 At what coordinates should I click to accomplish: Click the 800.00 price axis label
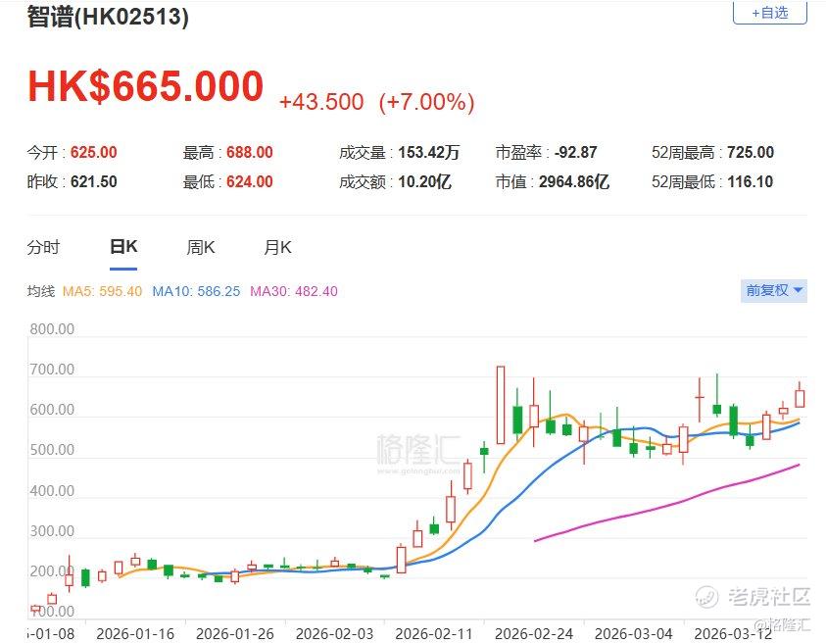[52, 329]
